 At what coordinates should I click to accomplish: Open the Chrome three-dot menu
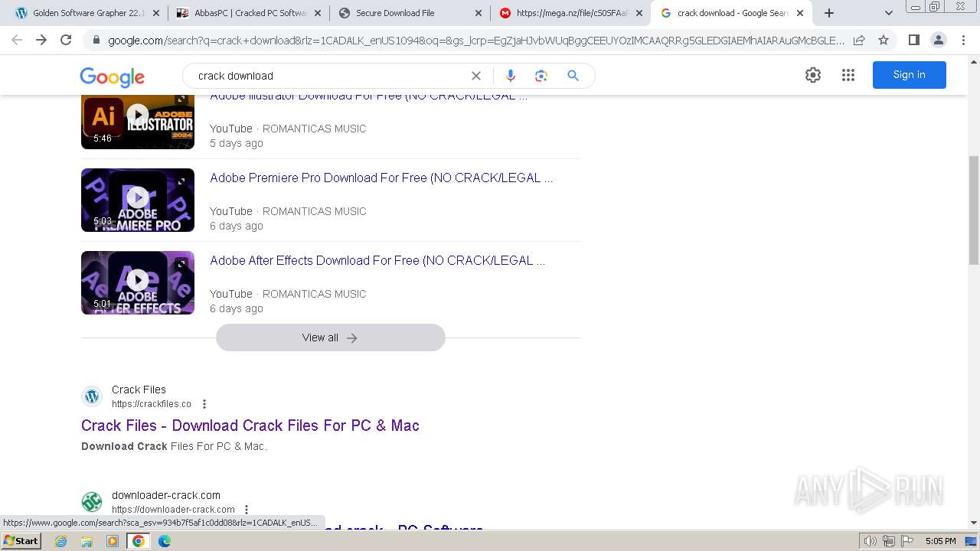pyautogui.click(x=962, y=40)
